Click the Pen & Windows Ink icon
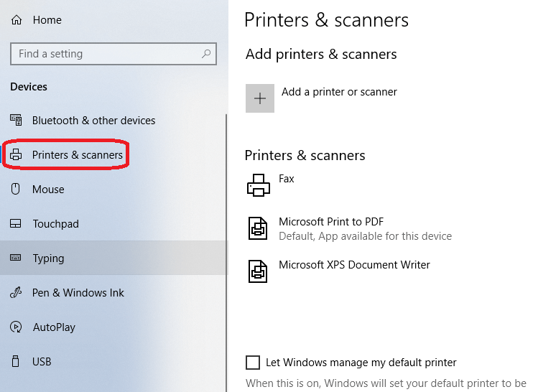The height and width of the screenshot is (392, 533). click(x=16, y=292)
